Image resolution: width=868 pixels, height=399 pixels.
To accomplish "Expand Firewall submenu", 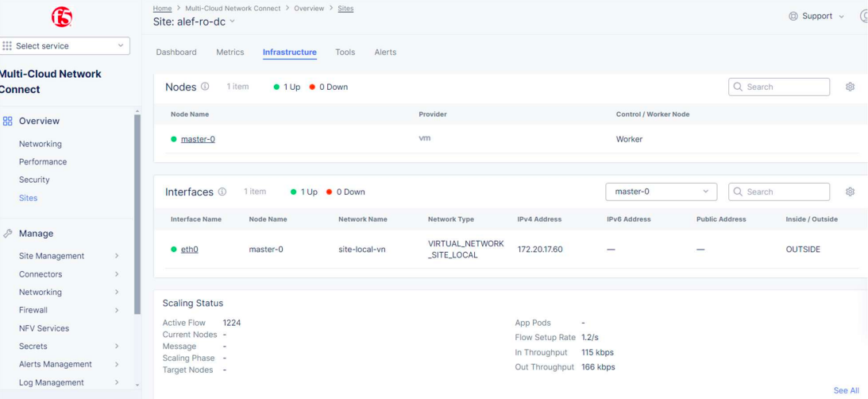I will pyautogui.click(x=117, y=310).
